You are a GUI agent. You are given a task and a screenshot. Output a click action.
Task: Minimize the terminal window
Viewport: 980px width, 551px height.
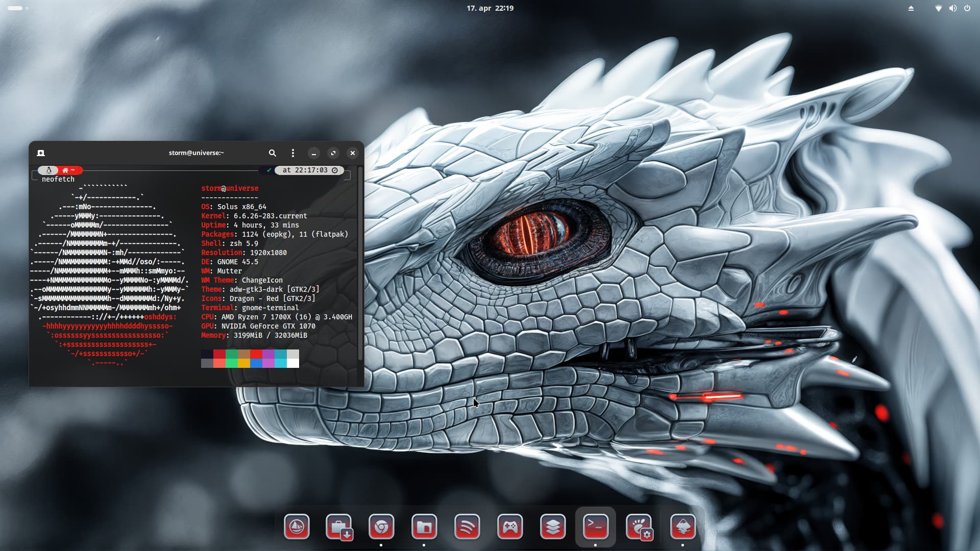(314, 153)
